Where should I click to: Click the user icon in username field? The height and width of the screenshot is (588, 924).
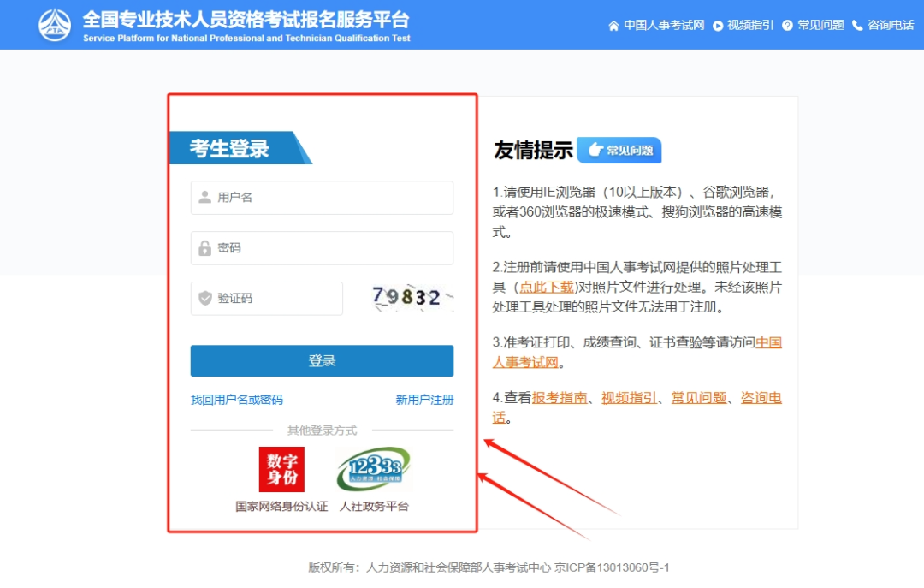pos(205,197)
